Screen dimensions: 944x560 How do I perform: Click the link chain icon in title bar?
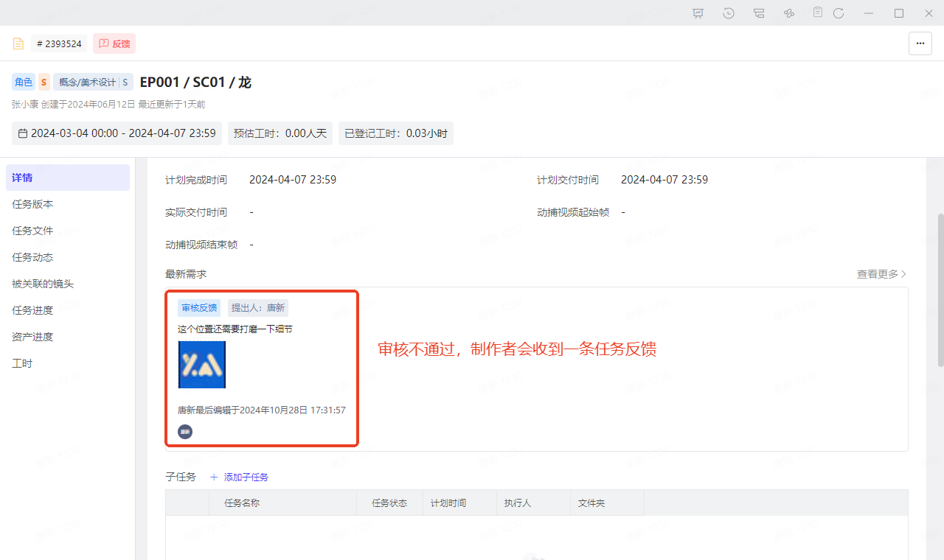788,13
